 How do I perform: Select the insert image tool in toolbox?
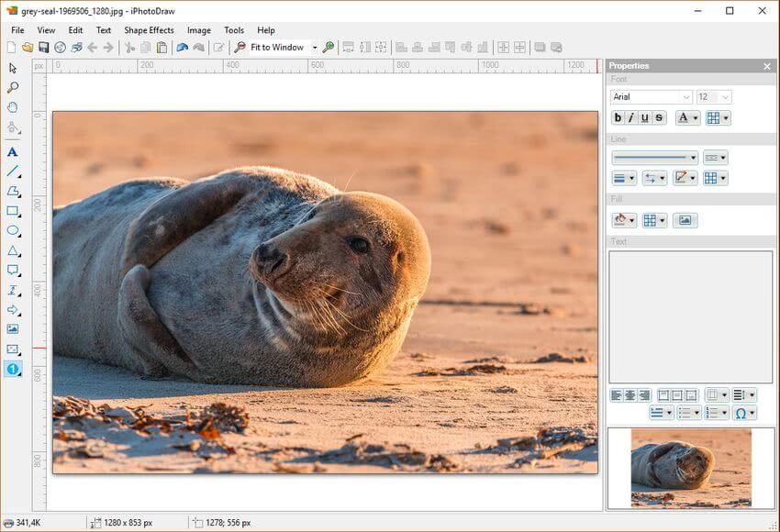tap(13, 329)
